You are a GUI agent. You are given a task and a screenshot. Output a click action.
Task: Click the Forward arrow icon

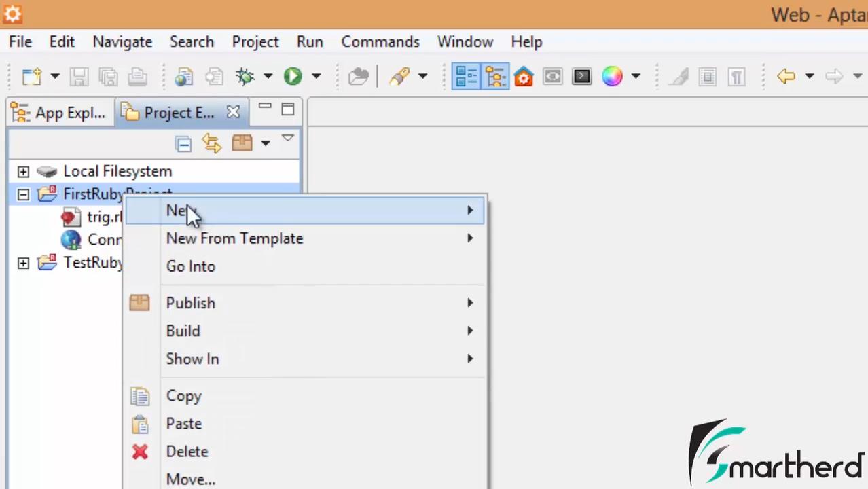pos(834,76)
